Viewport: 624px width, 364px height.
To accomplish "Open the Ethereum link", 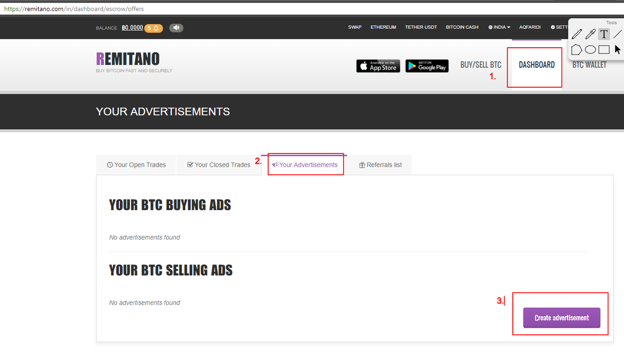I will [x=383, y=27].
